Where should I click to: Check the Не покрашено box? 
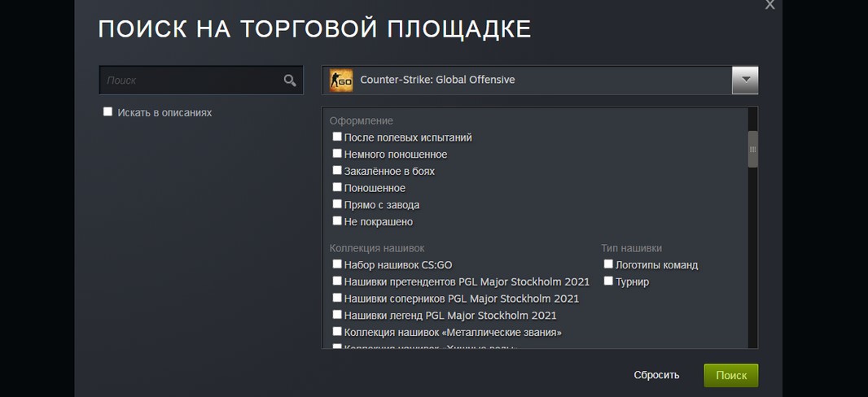[336, 221]
